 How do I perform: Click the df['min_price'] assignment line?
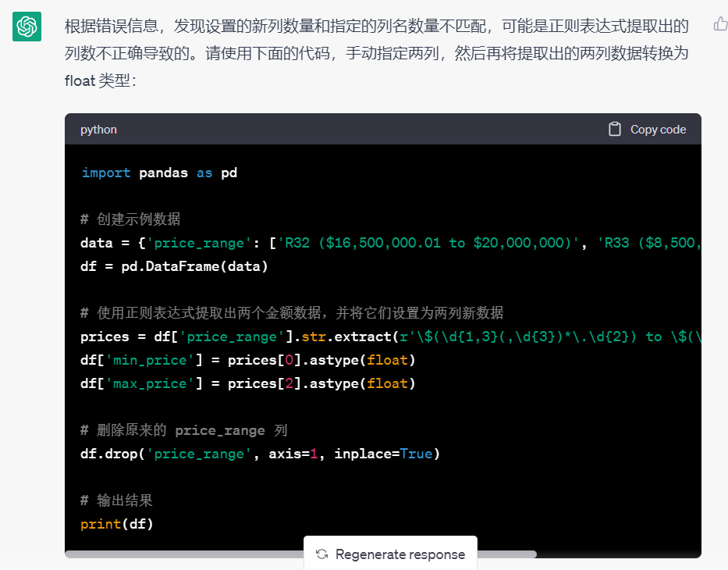248,360
